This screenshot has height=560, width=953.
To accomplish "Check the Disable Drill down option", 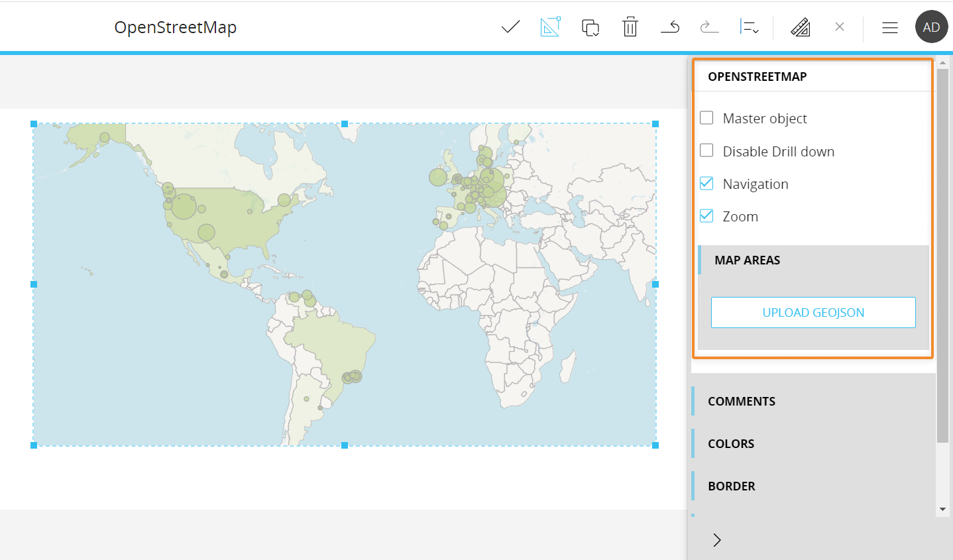I will [x=707, y=151].
